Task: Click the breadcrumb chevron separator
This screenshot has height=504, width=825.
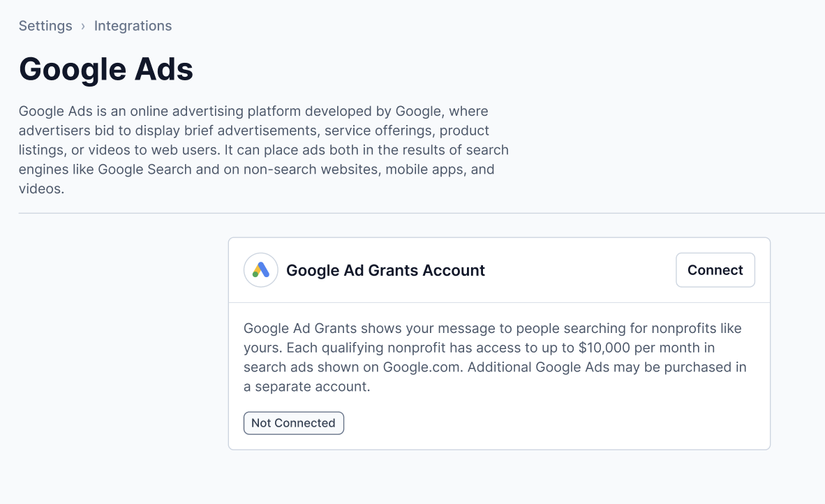Action: 83,27
